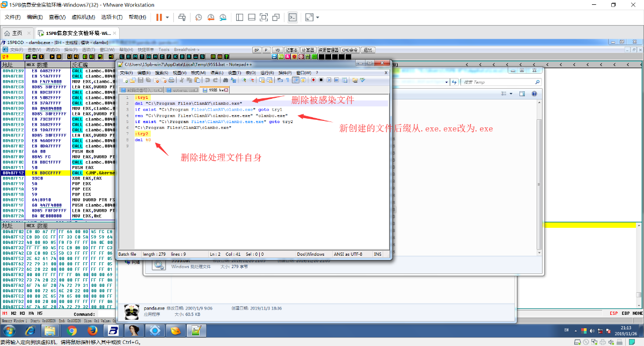Click the Redo arrow in Notepad++ toolbar
Viewport: 644px width, 346px height.
pos(215,80)
